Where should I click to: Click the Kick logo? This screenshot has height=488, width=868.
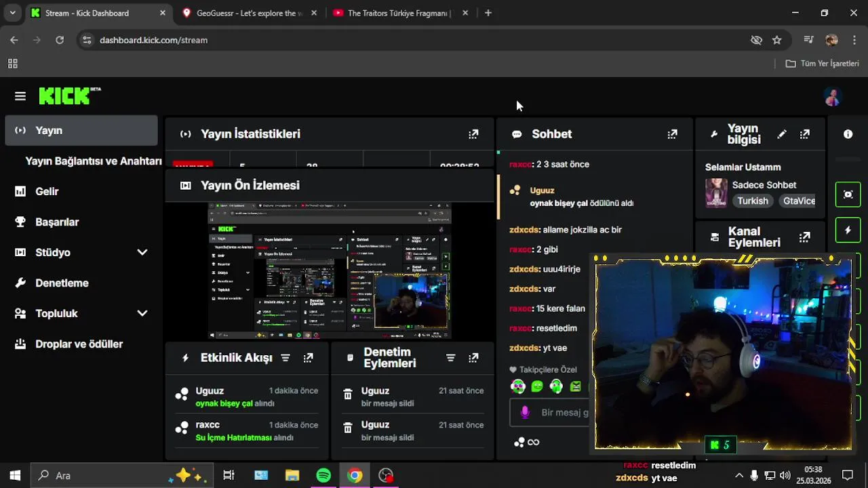coord(70,96)
